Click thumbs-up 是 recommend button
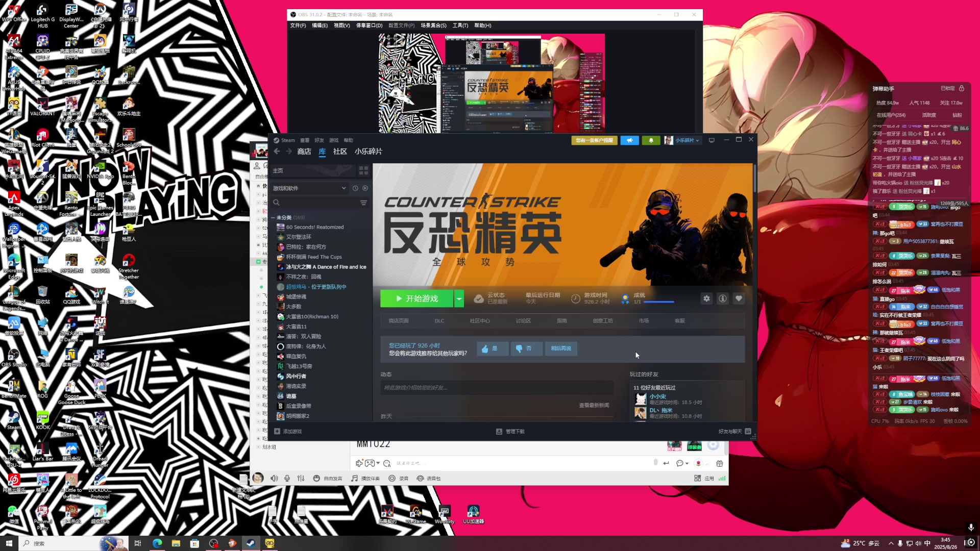This screenshot has height=551, width=980. [x=492, y=348]
